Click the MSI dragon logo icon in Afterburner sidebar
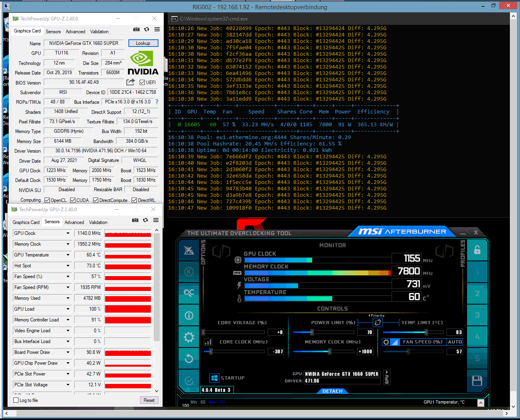Viewport: 520px width, 420px height. coord(189,250)
